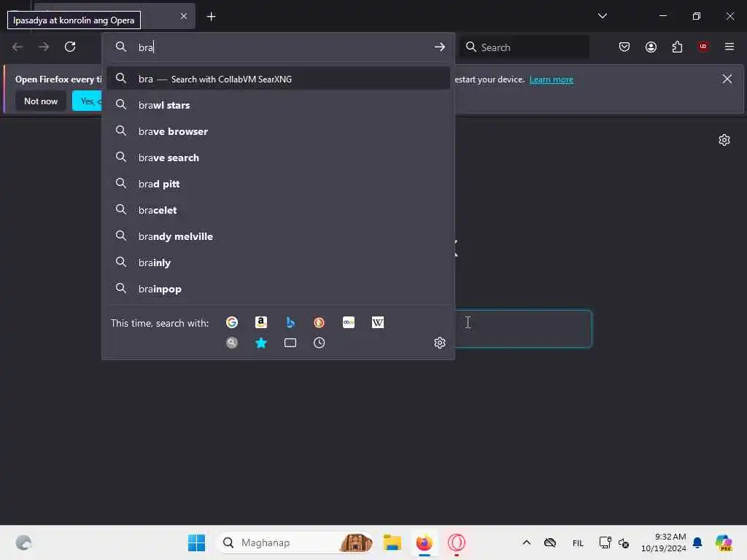Show hidden system tray icons
This screenshot has height=560, width=747.
(527, 542)
